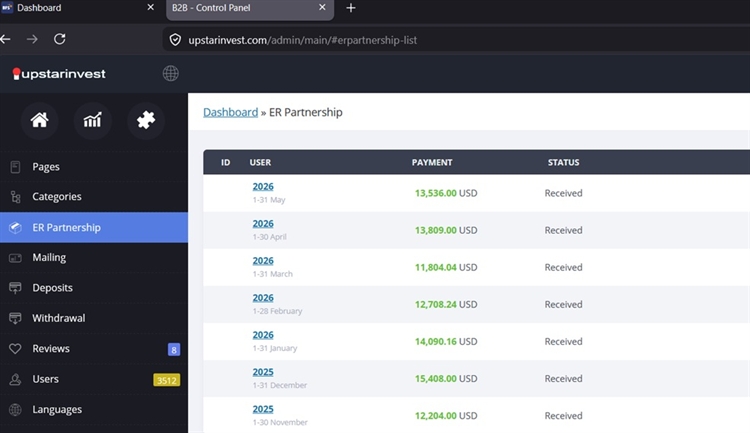The height and width of the screenshot is (433, 750).
Task: Click the Pages sidebar icon
Action: tap(15, 167)
